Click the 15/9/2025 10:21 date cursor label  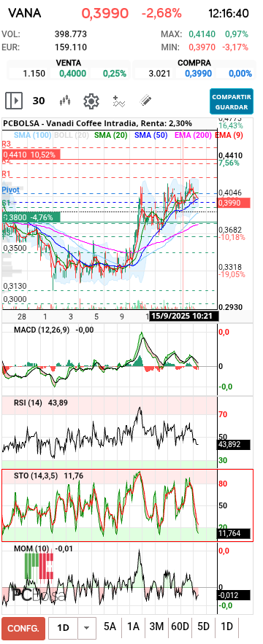(x=183, y=316)
